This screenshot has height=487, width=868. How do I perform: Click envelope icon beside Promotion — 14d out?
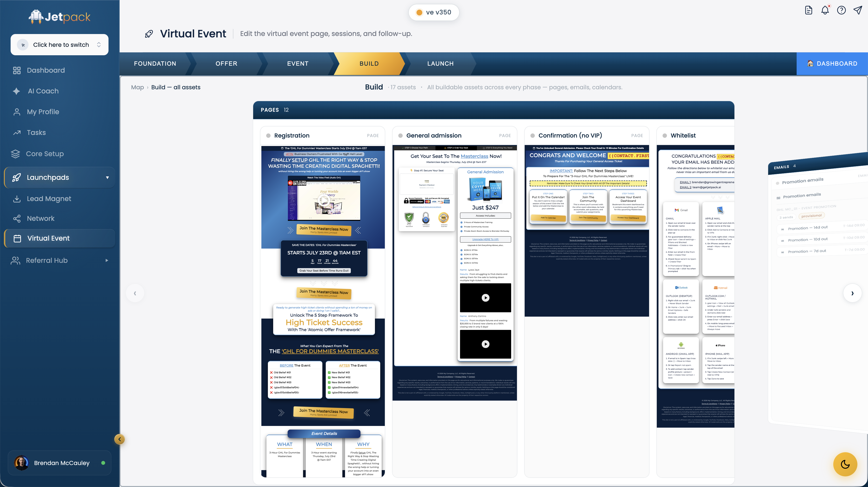pos(782,229)
